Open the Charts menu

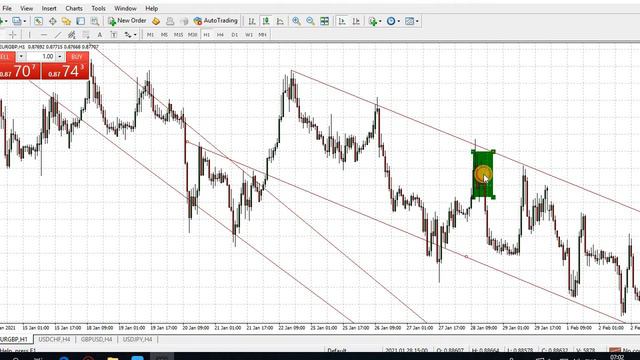pyautogui.click(x=74, y=8)
